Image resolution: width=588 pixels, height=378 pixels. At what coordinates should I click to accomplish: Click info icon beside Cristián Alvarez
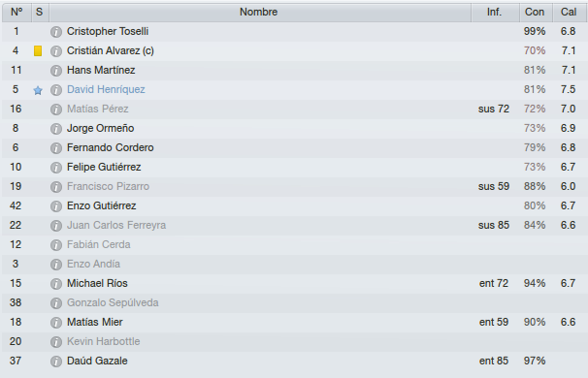click(56, 51)
